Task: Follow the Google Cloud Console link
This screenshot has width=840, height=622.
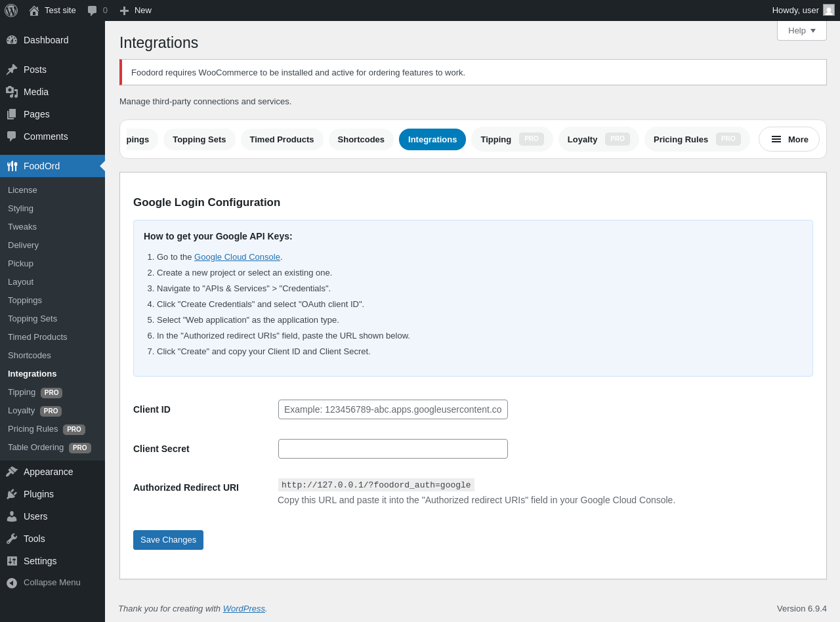Action: coord(237,257)
